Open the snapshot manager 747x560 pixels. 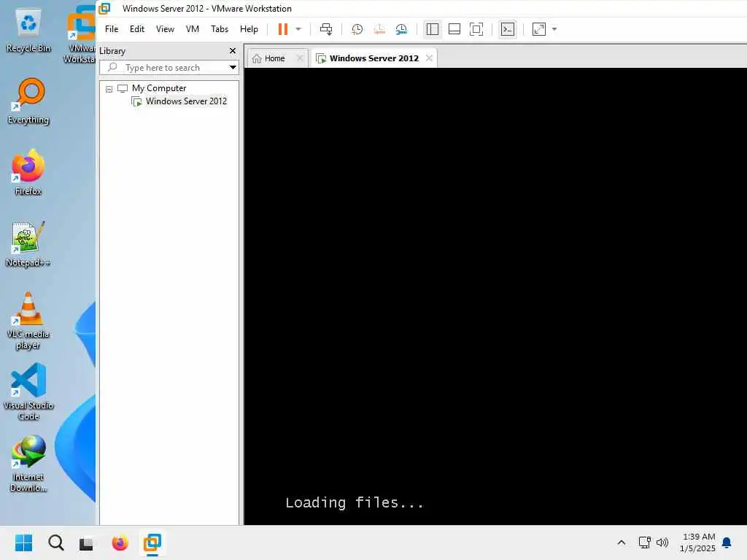pyautogui.click(x=401, y=29)
